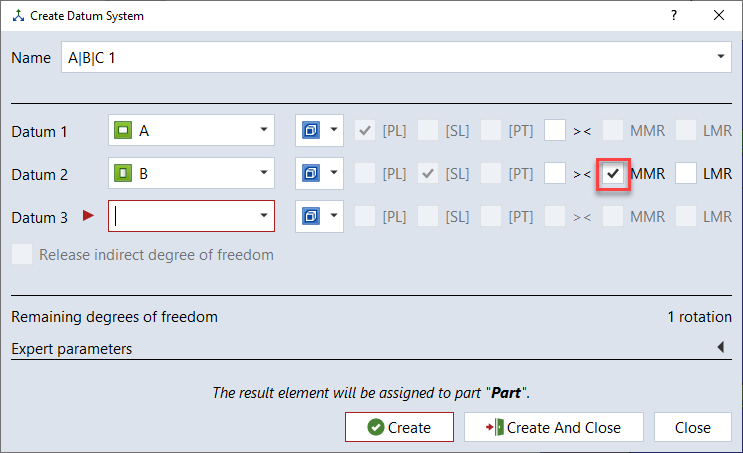Image resolution: width=743 pixels, height=453 pixels.
Task: Open the Name dropdown list
Action: pos(721,57)
